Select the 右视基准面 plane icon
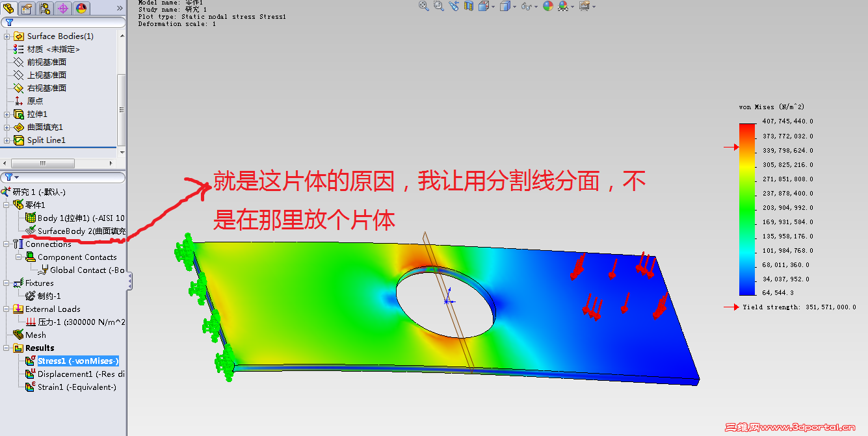 pyautogui.click(x=19, y=88)
